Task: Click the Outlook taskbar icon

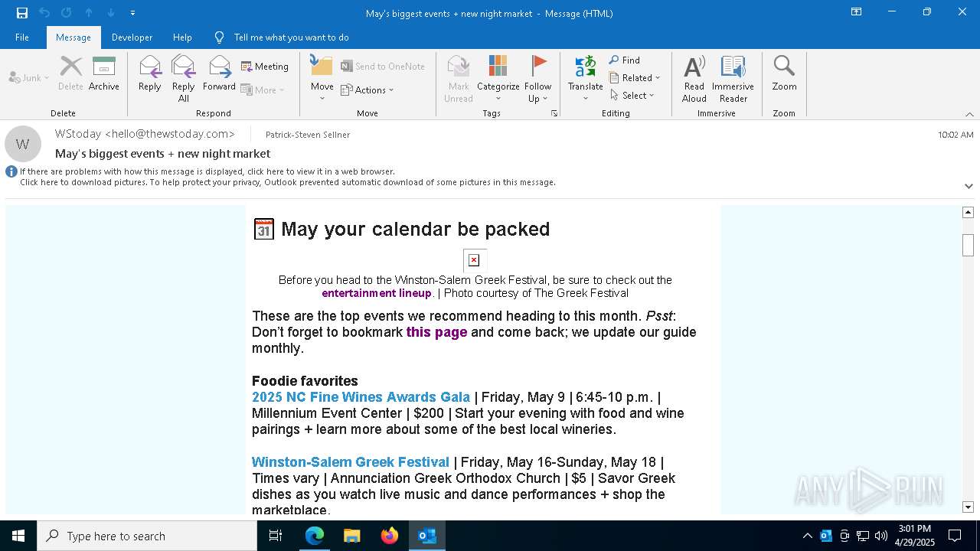Action: click(427, 536)
